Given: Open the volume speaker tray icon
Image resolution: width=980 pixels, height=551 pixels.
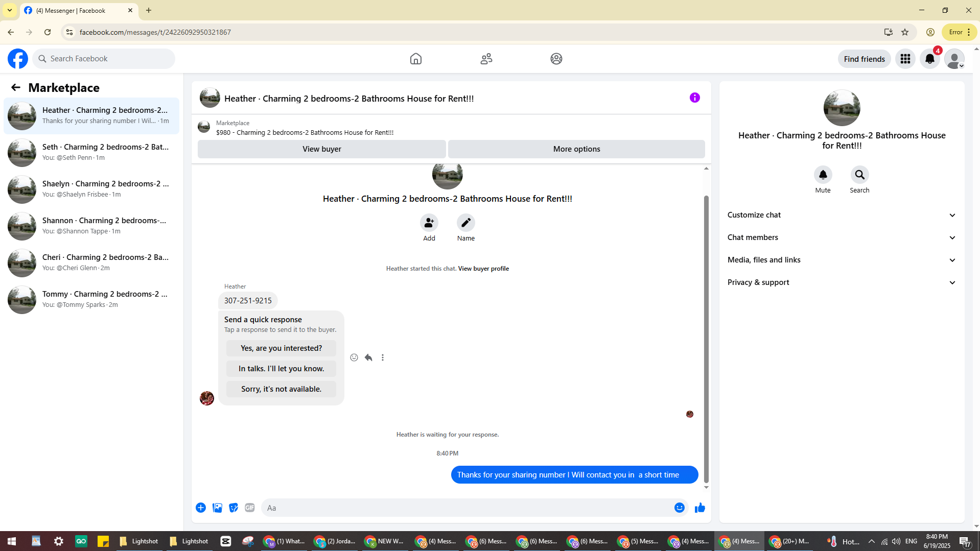Looking at the screenshot, I should pyautogui.click(x=896, y=541).
